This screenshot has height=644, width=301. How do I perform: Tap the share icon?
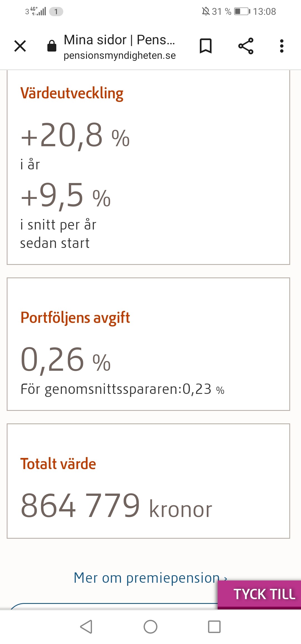pos(246,46)
